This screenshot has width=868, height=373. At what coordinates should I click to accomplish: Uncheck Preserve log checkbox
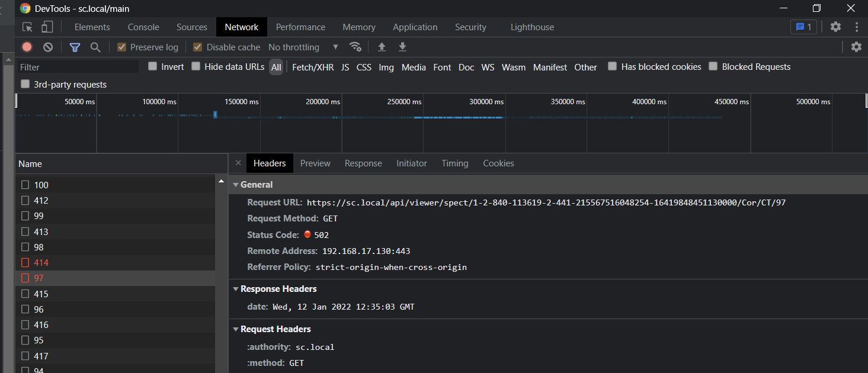121,47
